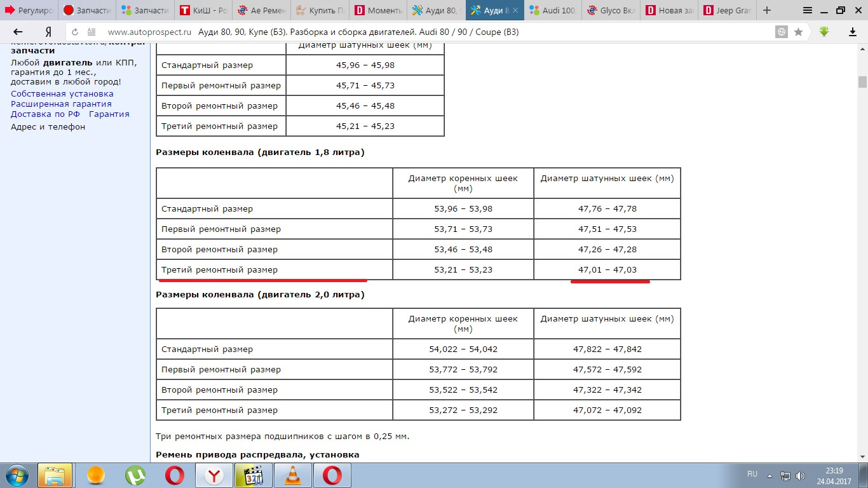Screen dimensions: 868x488
Task: Open VLC media player from taskbar
Action: tap(293, 475)
